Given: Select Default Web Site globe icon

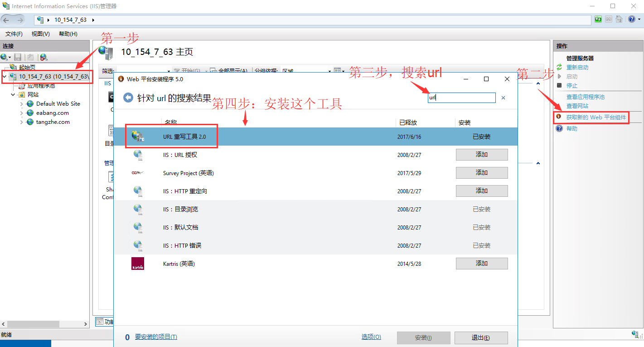Looking at the screenshot, I should 30,104.
